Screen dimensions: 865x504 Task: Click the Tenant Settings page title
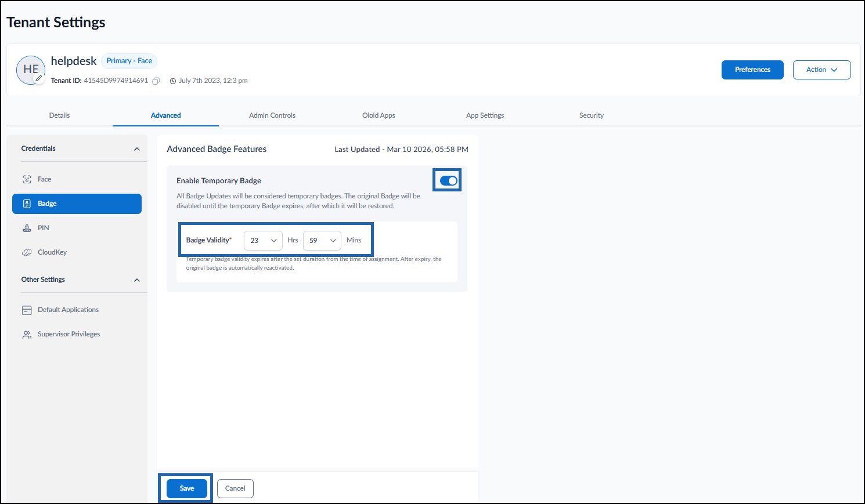click(56, 23)
